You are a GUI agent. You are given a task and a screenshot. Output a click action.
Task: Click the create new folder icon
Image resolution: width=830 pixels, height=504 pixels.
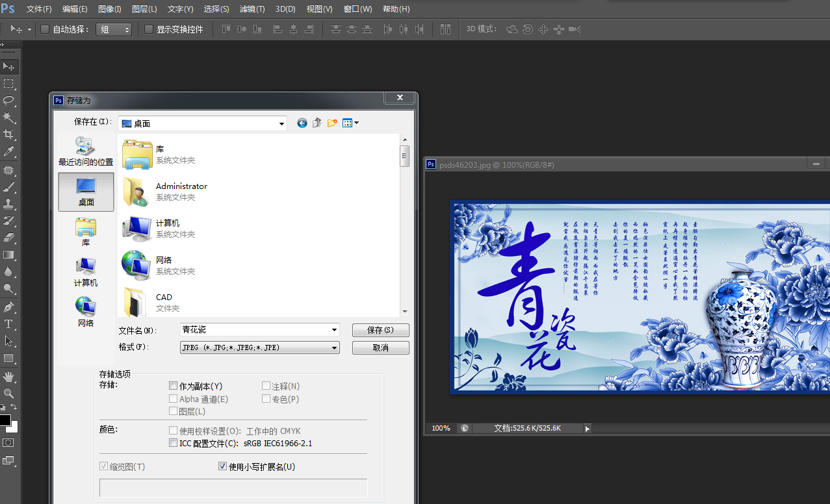332,123
